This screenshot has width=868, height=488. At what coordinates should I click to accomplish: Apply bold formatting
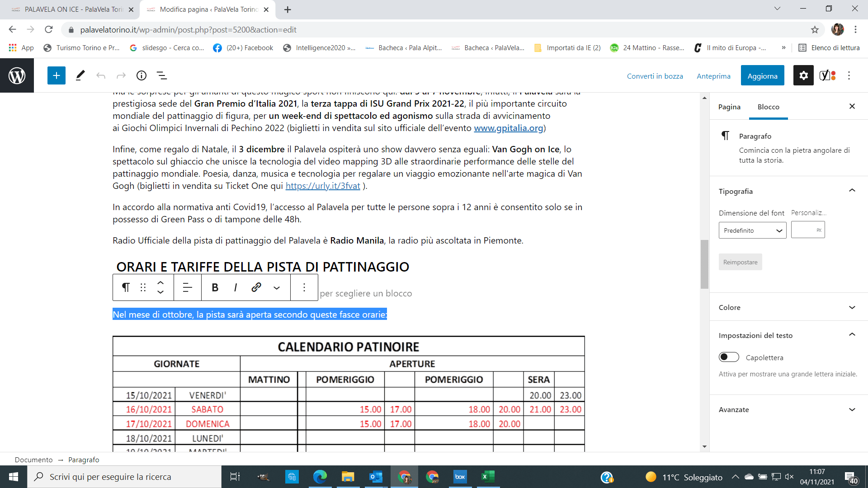(x=215, y=287)
